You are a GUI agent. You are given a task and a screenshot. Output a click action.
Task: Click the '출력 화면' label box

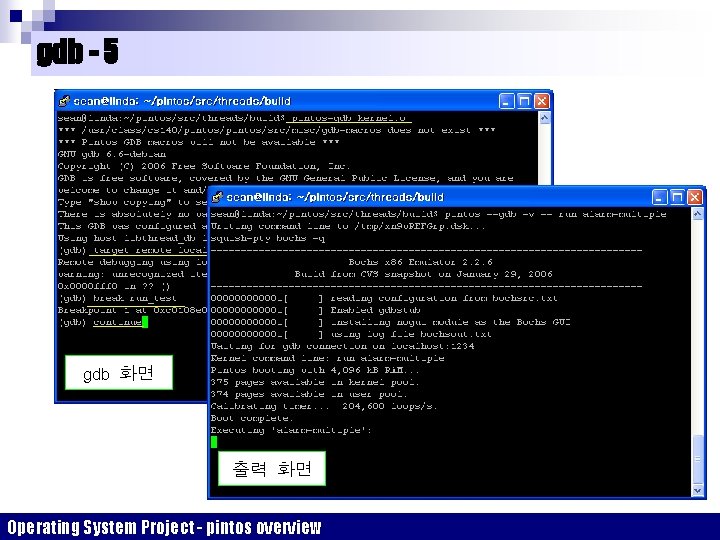(x=272, y=468)
